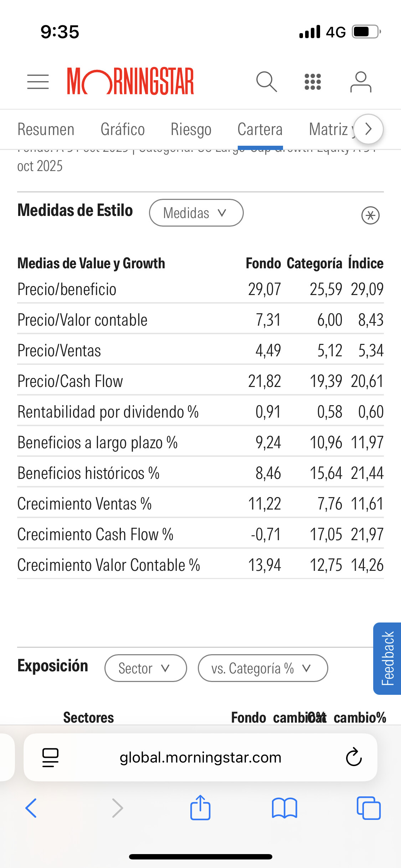Click the asterisk info icon beside Medidas

tap(370, 215)
